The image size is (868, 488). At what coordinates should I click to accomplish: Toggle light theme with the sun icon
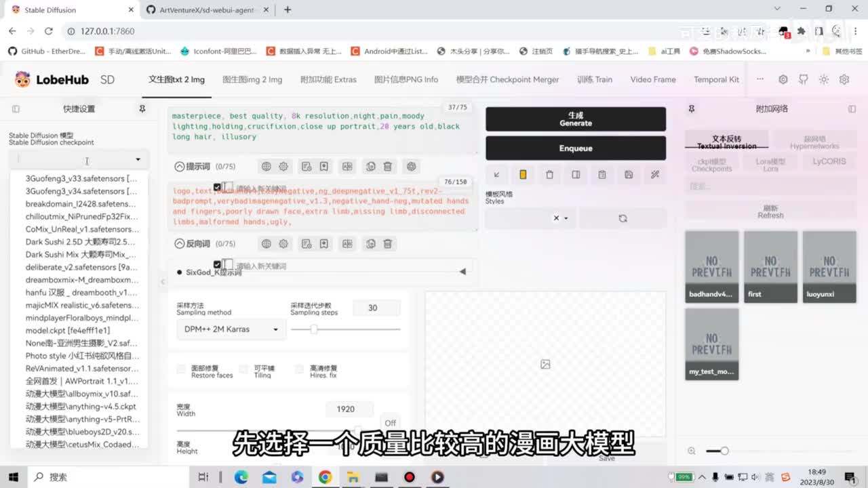tap(824, 79)
